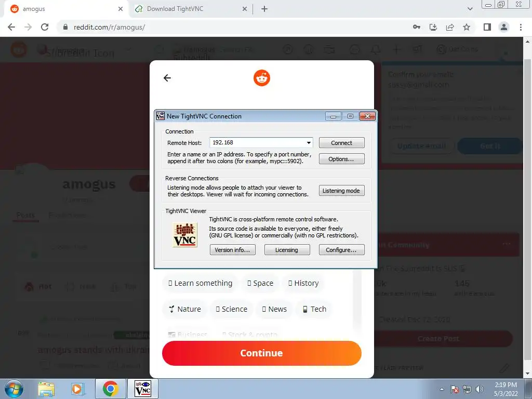This screenshot has height=399, width=532.
Task: Open the network tray icon
Action: [x=467, y=389]
